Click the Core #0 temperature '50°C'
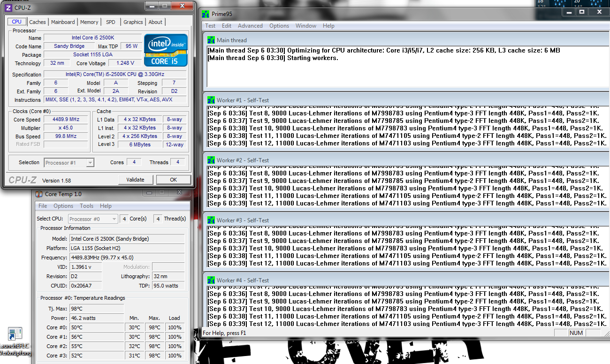610x364 pixels. coord(97,327)
